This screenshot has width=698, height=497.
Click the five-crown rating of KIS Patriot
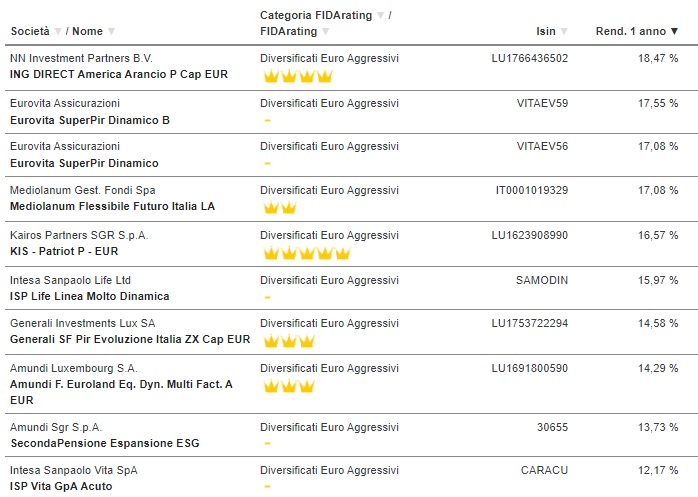pyautogui.click(x=307, y=253)
